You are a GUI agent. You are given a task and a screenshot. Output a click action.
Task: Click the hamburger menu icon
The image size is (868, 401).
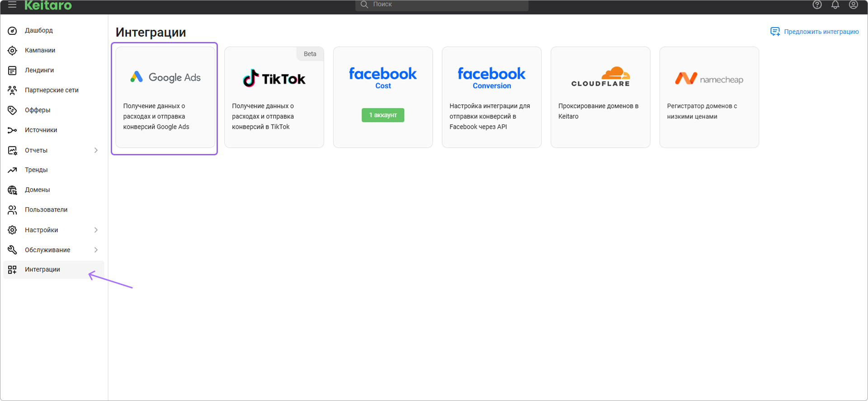click(12, 5)
